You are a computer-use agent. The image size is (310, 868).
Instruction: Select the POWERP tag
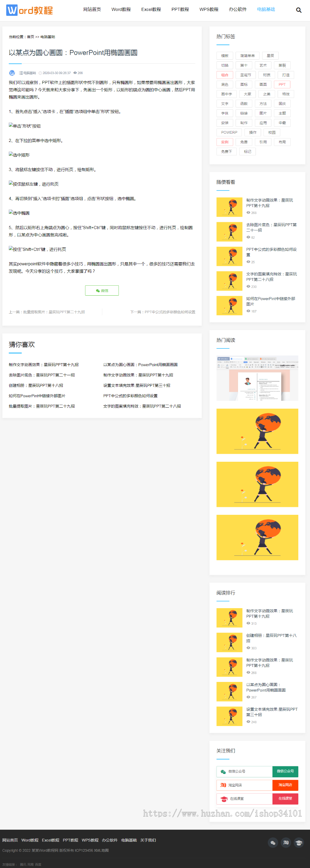pos(229,133)
